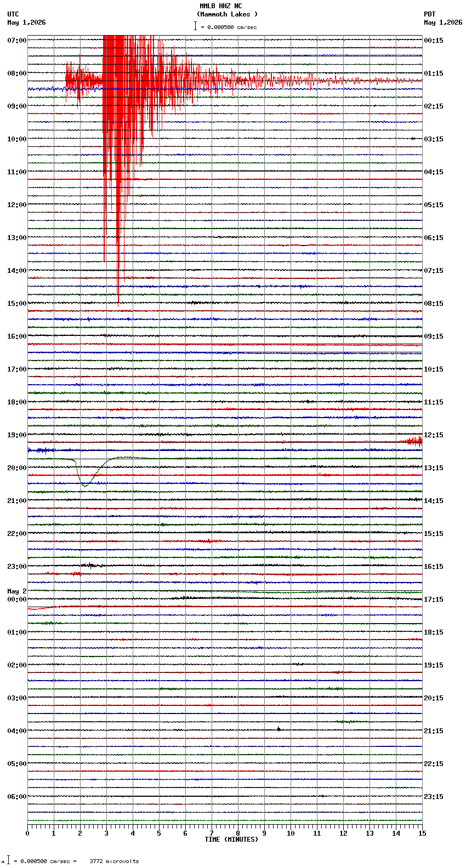Click the '09:00' UTC time label
Viewport: 466px width, 868px height.
(x=17, y=106)
